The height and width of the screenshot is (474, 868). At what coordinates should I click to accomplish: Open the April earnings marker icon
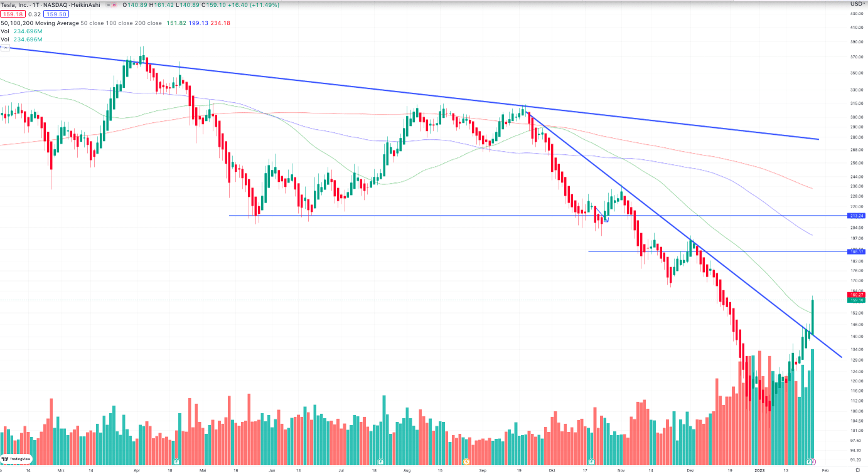[x=176, y=461]
